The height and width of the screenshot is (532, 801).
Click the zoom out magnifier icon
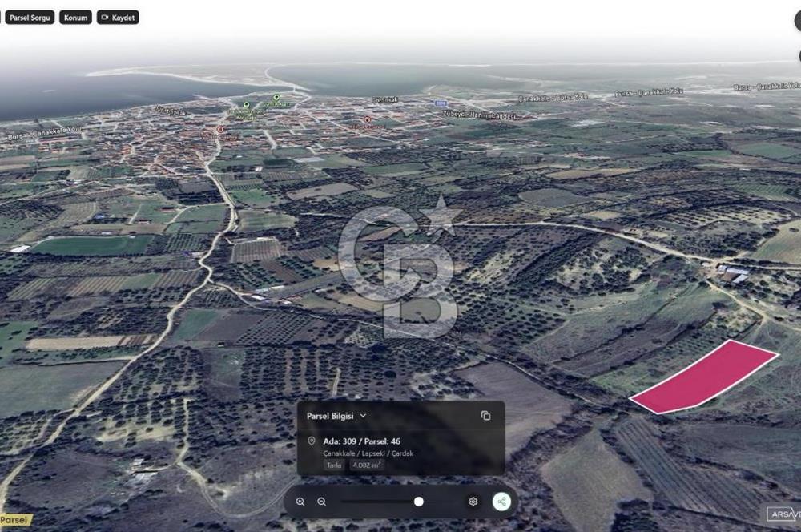click(x=321, y=502)
